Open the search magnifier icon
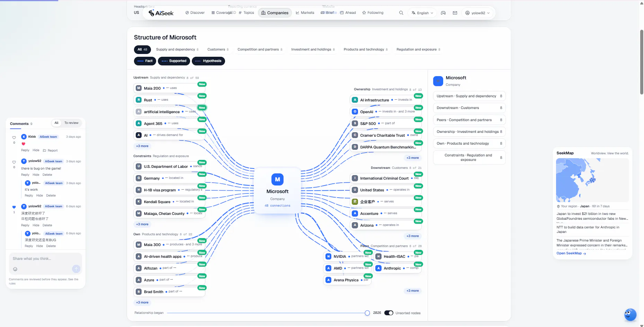The image size is (644, 327). [x=401, y=13]
